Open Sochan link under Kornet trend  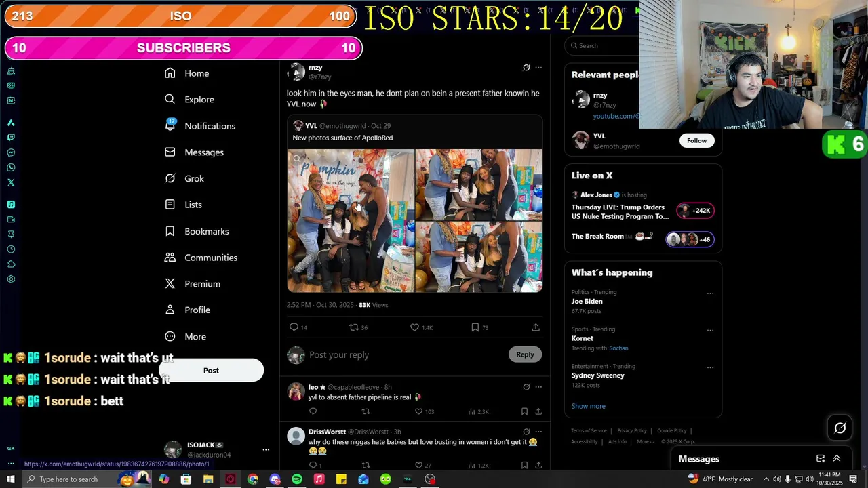click(x=618, y=348)
